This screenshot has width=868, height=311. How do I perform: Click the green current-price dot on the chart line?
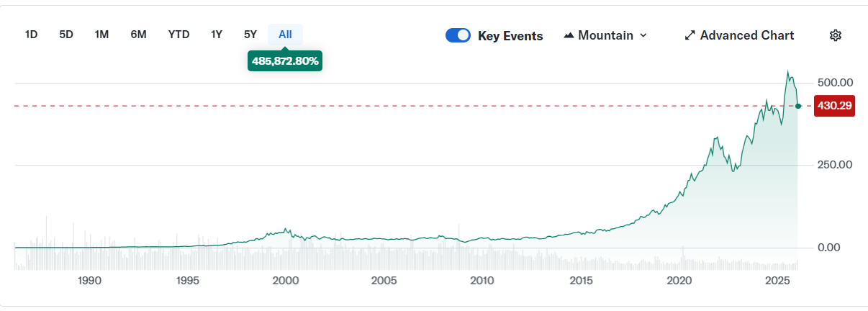tap(798, 107)
